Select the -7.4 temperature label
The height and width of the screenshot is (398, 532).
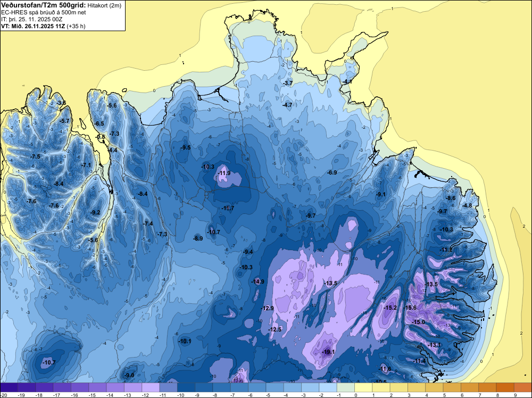click(148, 223)
